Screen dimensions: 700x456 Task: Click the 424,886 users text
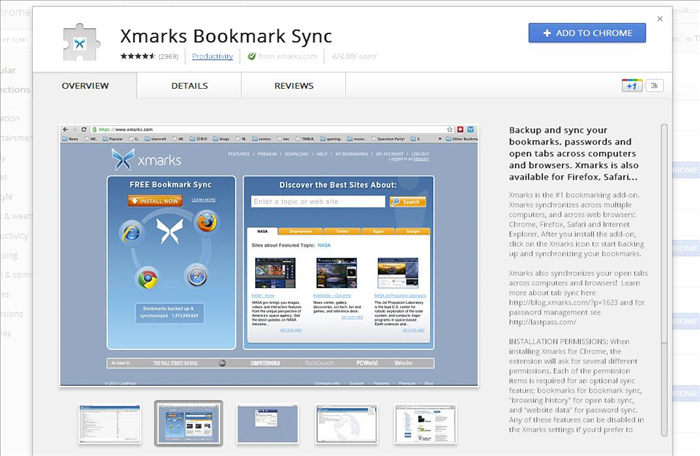(x=354, y=56)
